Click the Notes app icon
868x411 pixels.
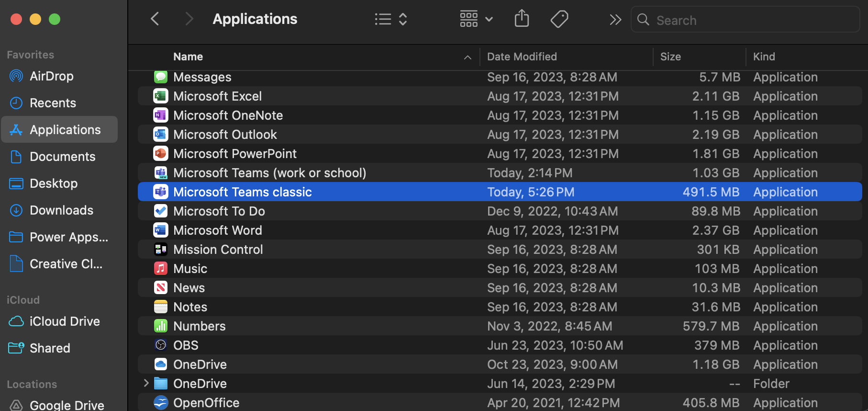coord(161,307)
